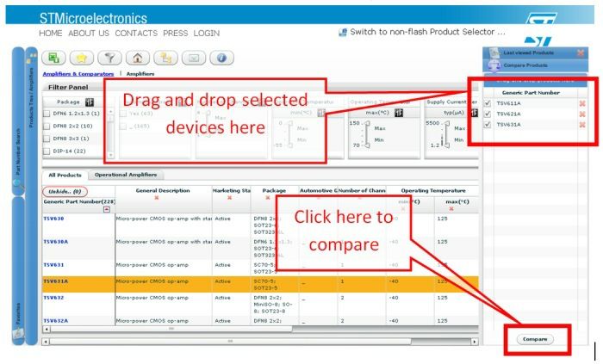Viewport: 603px width, 364px height.
Task: Switch to the All Products tab
Action: [x=65, y=175]
